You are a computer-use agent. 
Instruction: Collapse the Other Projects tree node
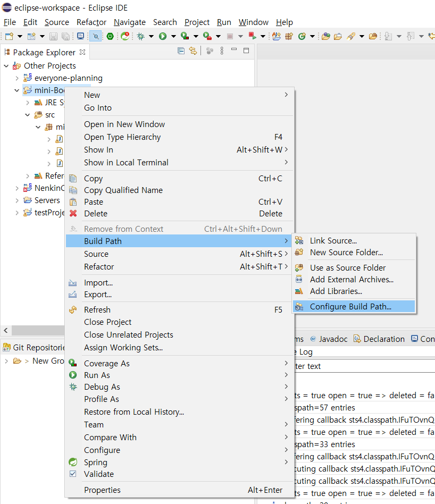[x=6, y=66]
